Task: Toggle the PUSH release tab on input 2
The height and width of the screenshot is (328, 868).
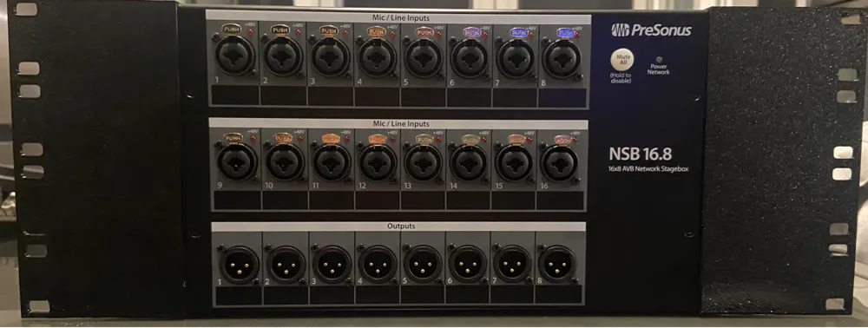Action: coord(280,30)
